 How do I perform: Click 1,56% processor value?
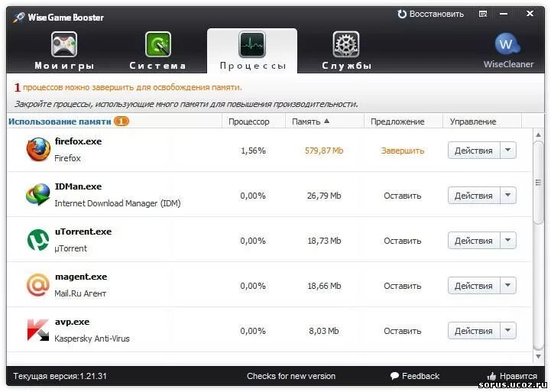click(x=253, y=151)
